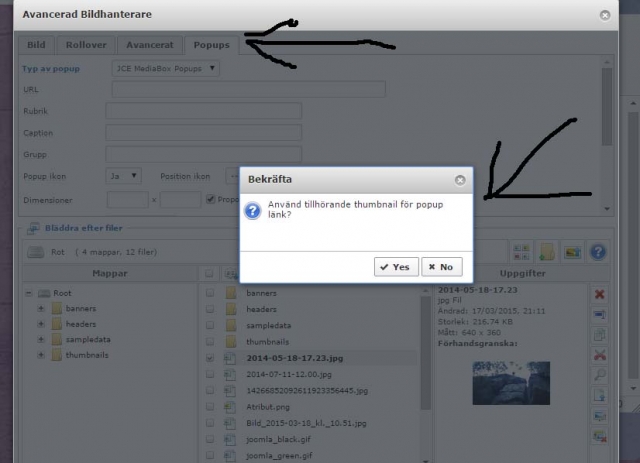Open the Typ av popup dropdown
Image resolution: width=640 pixels, height=463 pixels.
(165, 69)
